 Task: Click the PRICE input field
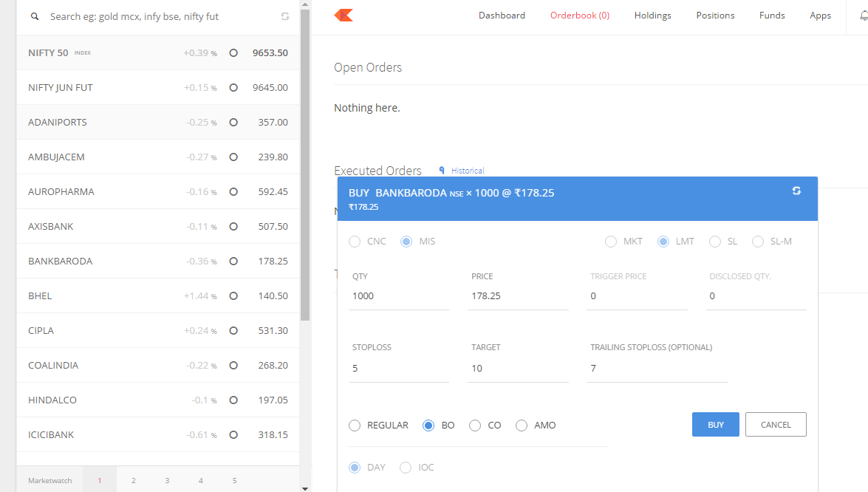point(518,297)
